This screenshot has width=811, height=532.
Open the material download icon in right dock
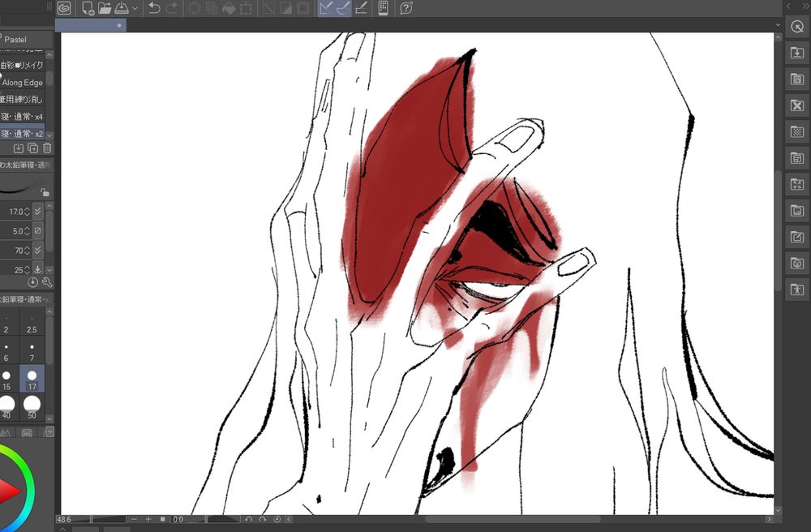tap(797, 53)
